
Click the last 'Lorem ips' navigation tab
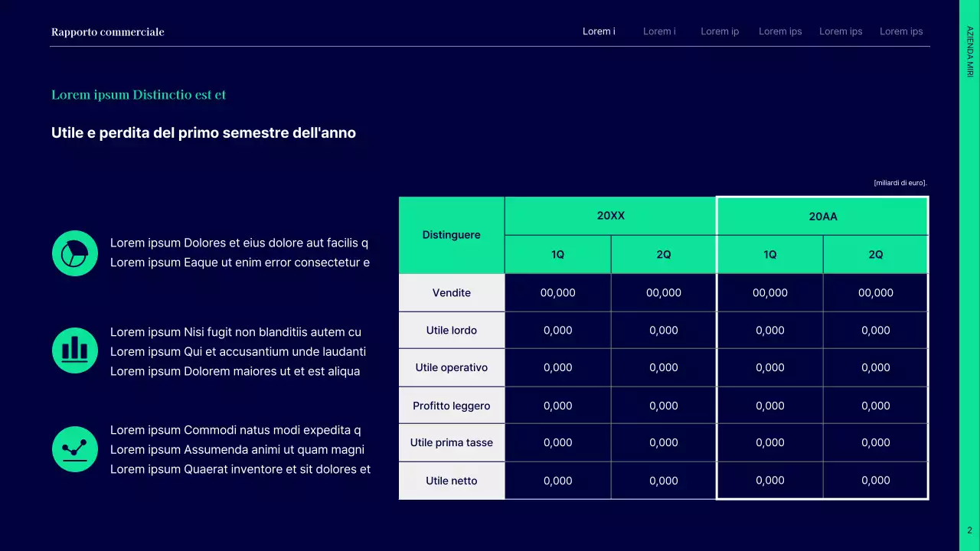point(901,31)
